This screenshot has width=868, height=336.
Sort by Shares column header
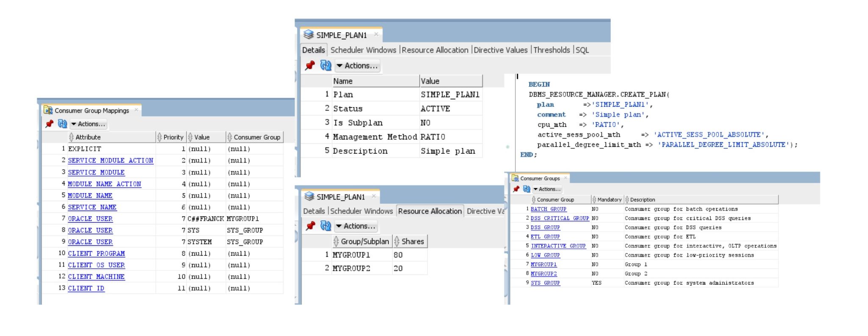click(x=410, y=242)
